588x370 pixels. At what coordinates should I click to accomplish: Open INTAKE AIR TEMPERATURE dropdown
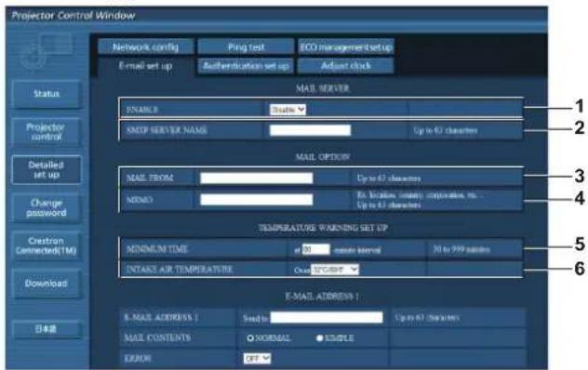335,270
